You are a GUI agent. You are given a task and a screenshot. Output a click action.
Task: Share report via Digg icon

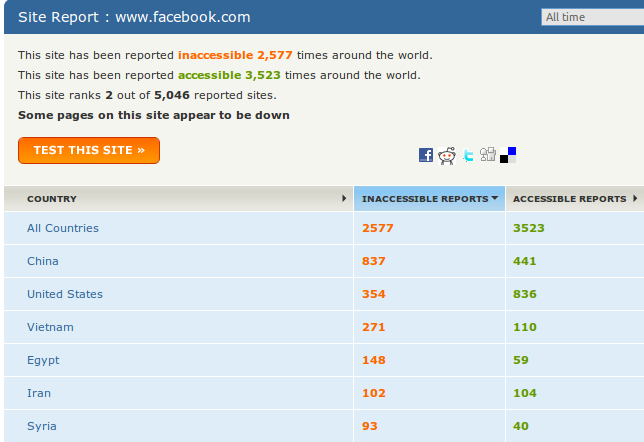click(488, 154)
